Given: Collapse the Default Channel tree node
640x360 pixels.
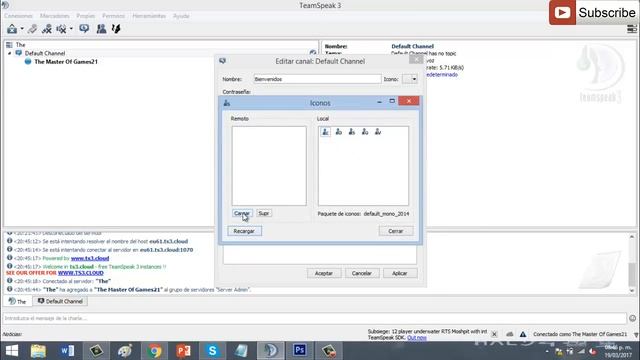Looking at the screenshot, I should (x=9, y=53).
